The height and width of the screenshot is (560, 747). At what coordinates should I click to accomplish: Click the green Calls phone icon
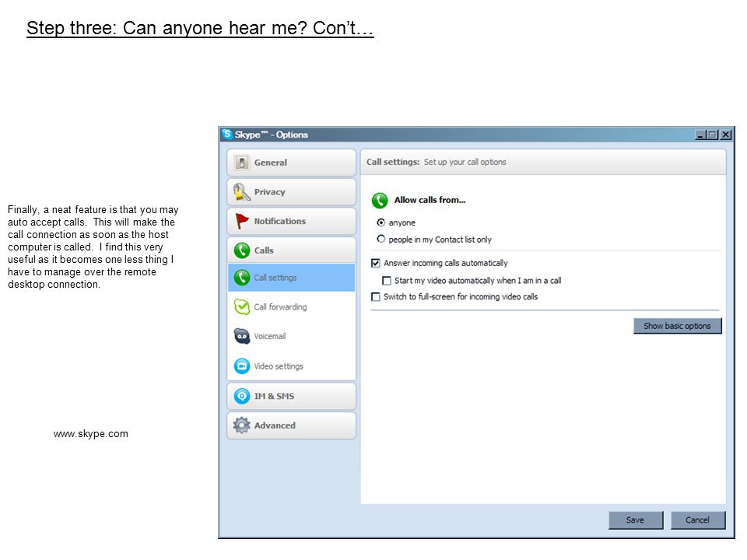(x=242, y=250)
